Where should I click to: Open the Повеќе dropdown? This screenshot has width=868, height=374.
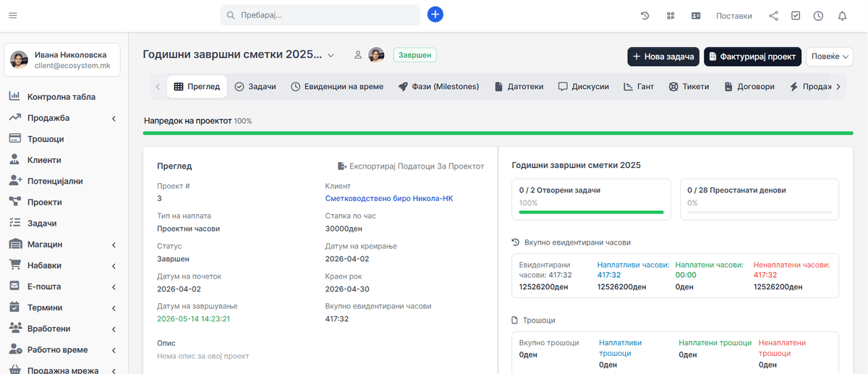(x=830, y=56)
